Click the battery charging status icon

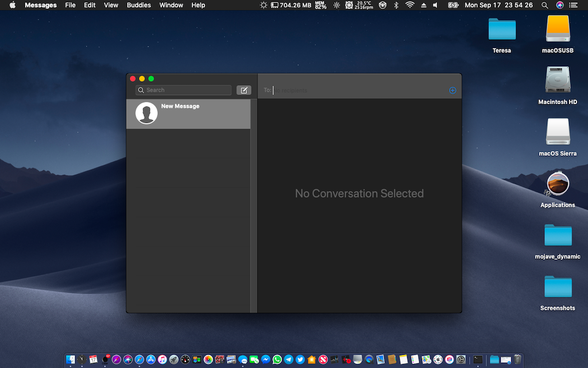pos(453,5)
